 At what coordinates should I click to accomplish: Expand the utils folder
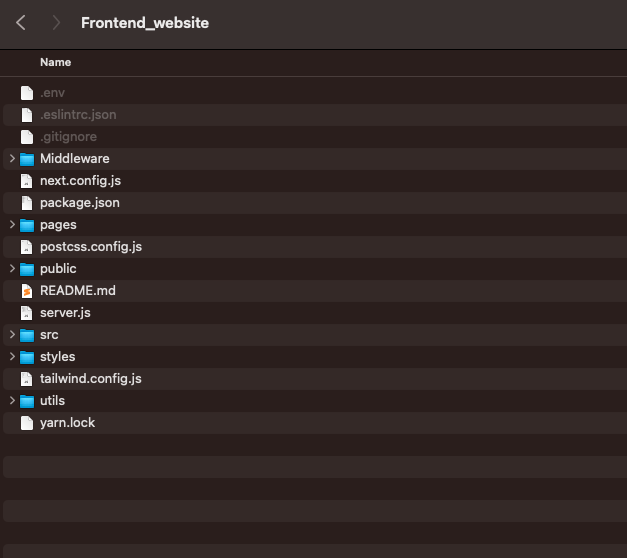click(11, 401)
